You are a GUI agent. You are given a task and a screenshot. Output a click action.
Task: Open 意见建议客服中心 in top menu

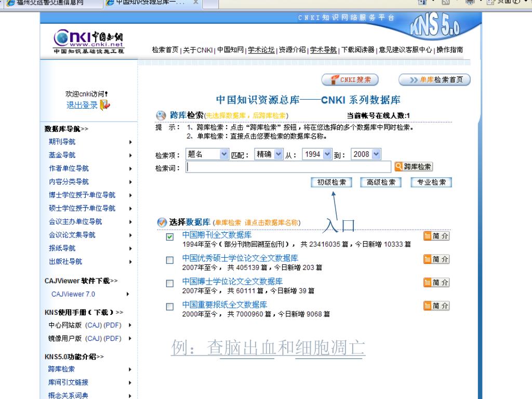(x=405, y=50)
